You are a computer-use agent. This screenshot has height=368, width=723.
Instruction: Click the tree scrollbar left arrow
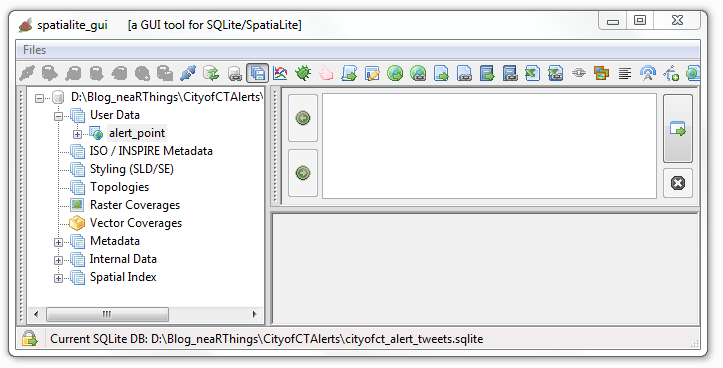36,315
